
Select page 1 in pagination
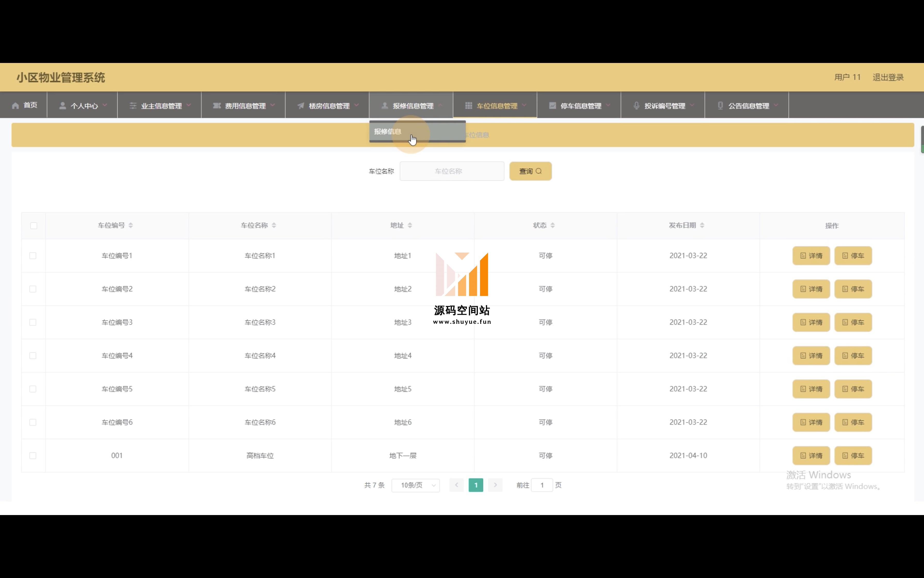pyautogui.click(x=476, y=485)
